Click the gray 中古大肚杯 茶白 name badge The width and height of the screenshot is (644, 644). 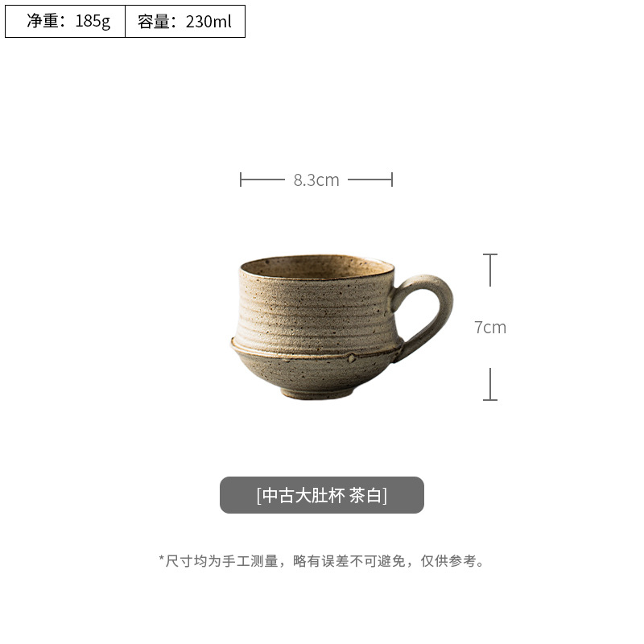[321, 495]
